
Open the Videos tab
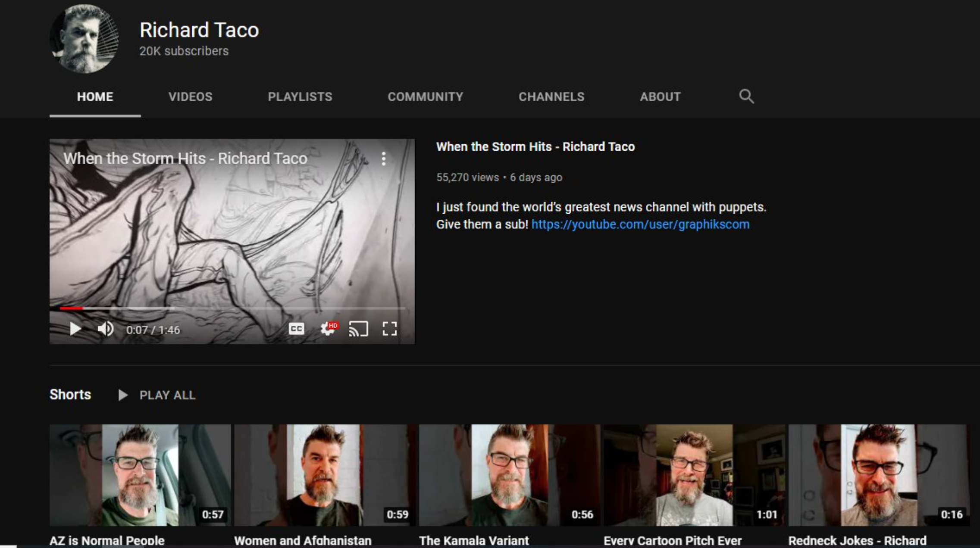coord(191,97)
